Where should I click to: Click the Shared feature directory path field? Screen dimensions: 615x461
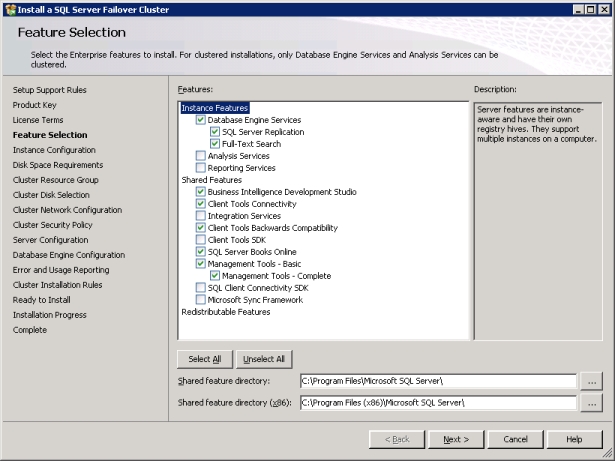coord(437,381)
